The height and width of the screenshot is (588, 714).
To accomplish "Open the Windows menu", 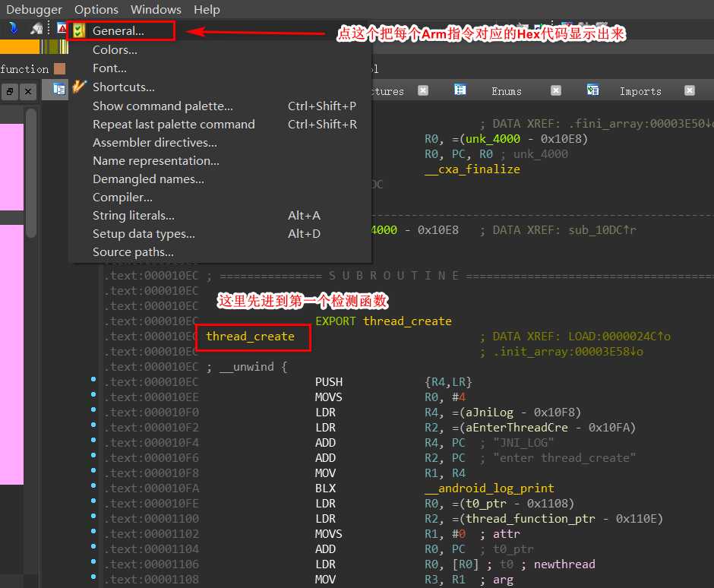I will click(156, 10).
